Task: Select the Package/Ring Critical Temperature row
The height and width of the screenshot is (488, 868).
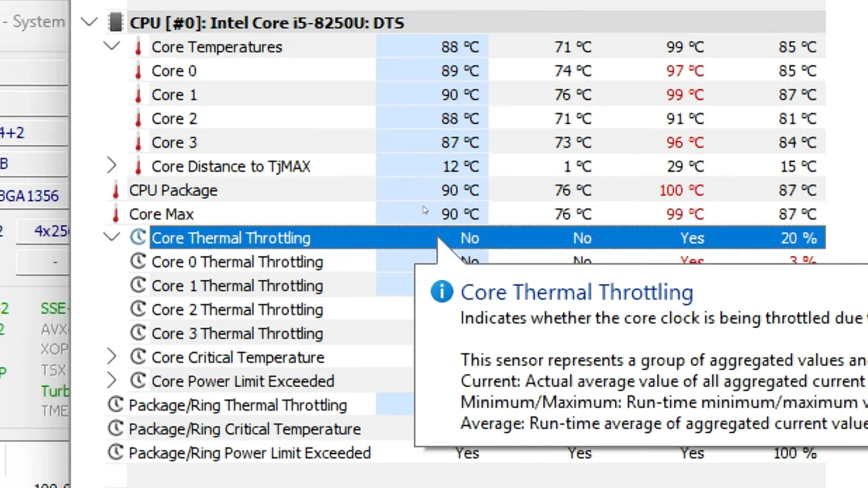Action: (x=244, y=428)
